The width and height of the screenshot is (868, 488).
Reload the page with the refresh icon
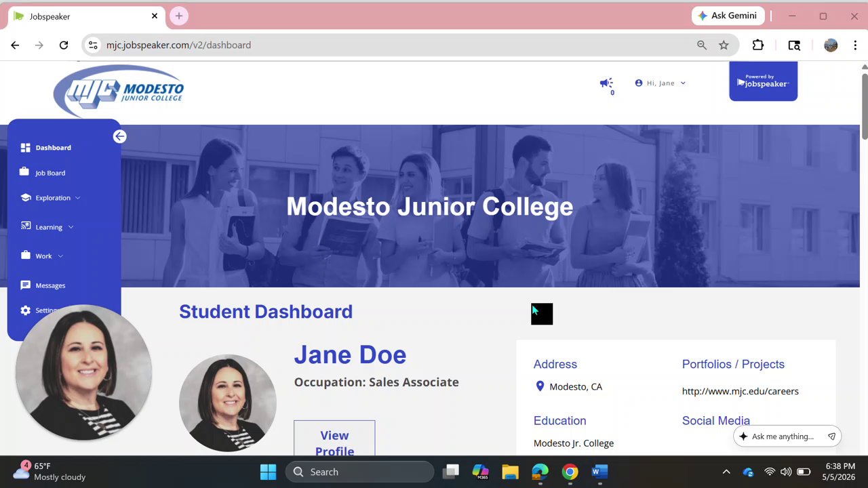point(64,45)
